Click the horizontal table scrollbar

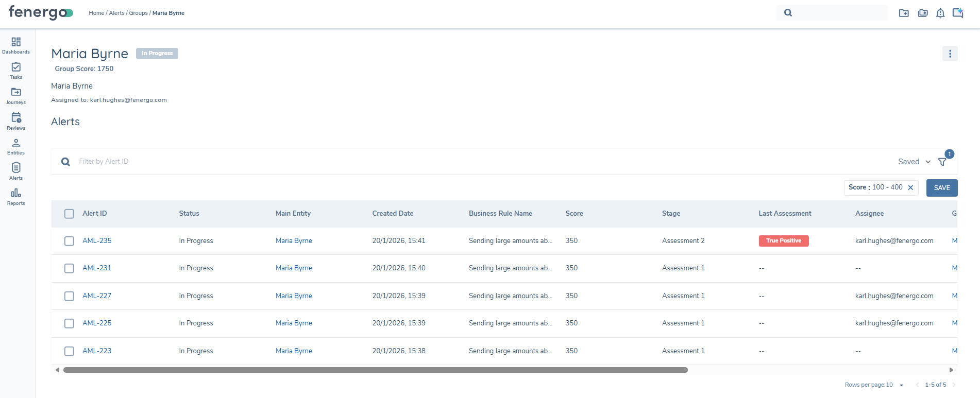coord(375,370)
